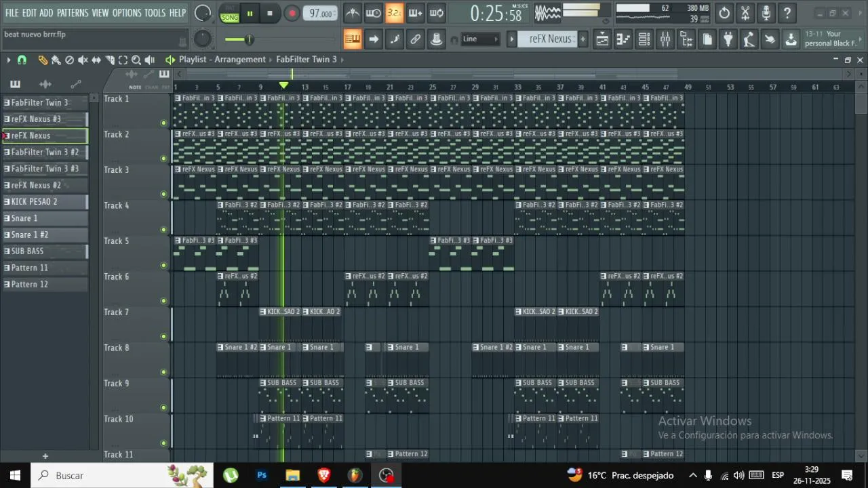
Task: Click the tempo tapper icon
Action: (x=749, y=39)
